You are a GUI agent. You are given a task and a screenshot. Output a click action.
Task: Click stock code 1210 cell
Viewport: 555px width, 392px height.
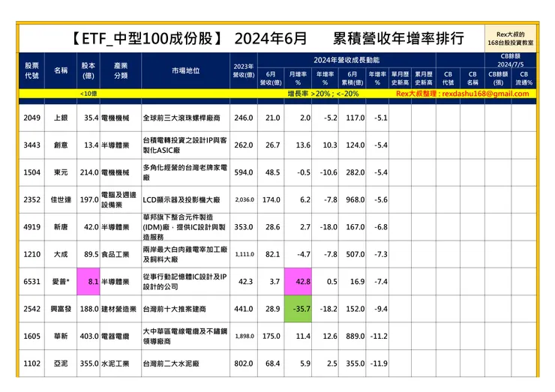[31, 254]
